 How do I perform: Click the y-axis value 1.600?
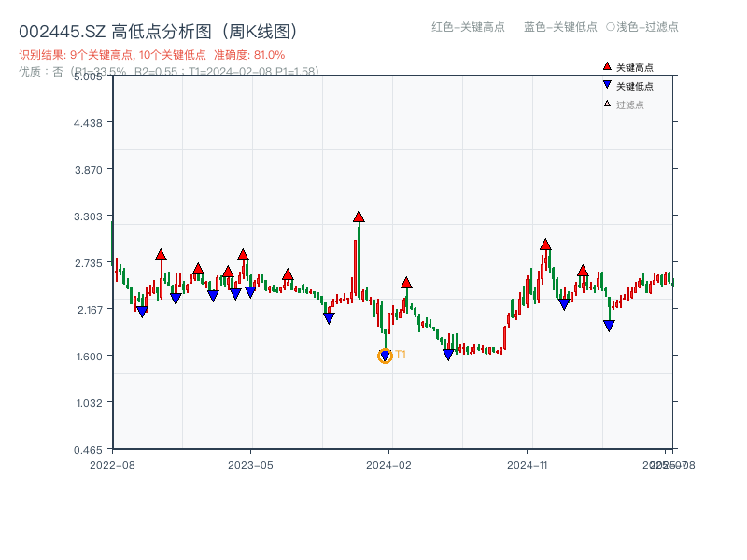pyautogui.click(x=89, y=357)
